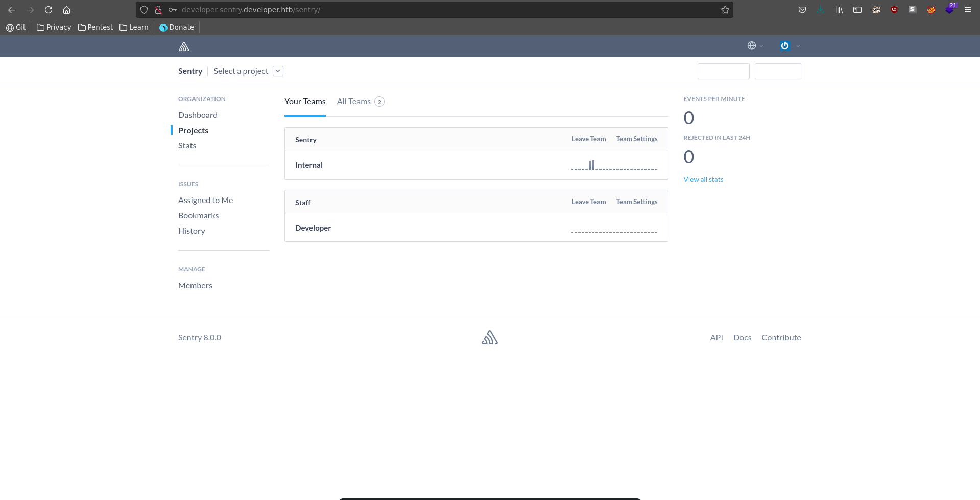Open Team Settings for the Sentry team
The width and height of the screenshot is (980, 500).
click(x=636, y=139)
